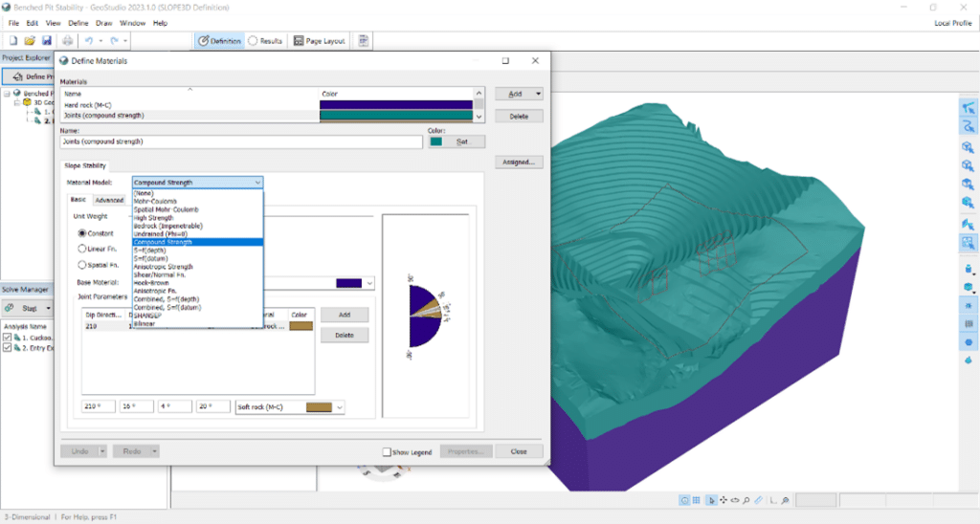
Task: Click the Print icon in toolbar
Action: (67, 41)
